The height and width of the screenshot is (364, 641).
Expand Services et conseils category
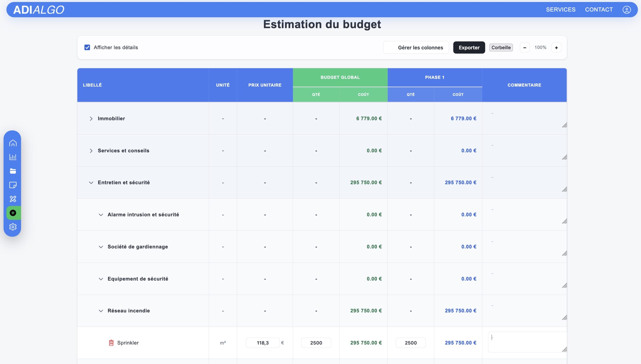tap(91, 151)
